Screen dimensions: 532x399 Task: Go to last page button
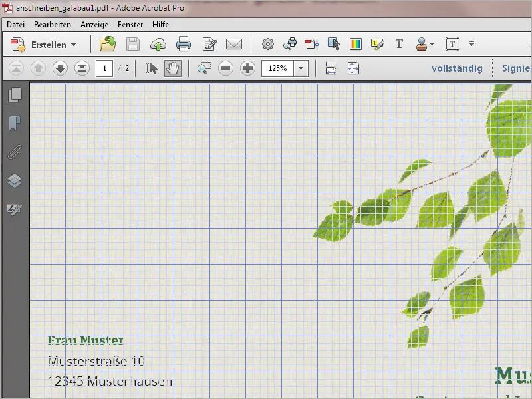(x=82, y=68)
